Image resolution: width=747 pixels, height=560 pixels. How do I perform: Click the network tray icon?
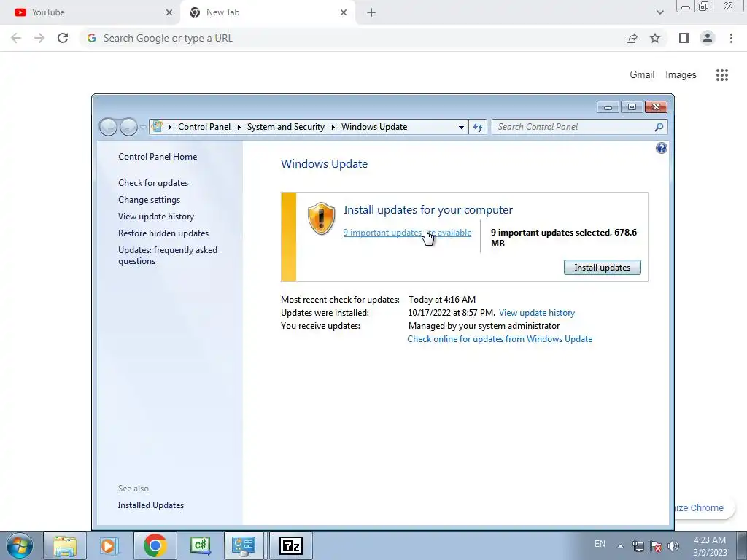tap(638, 546)
